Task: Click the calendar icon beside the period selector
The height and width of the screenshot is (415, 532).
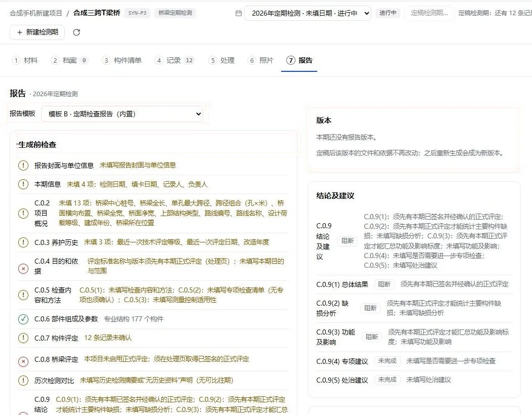Action: click(239, 13)
